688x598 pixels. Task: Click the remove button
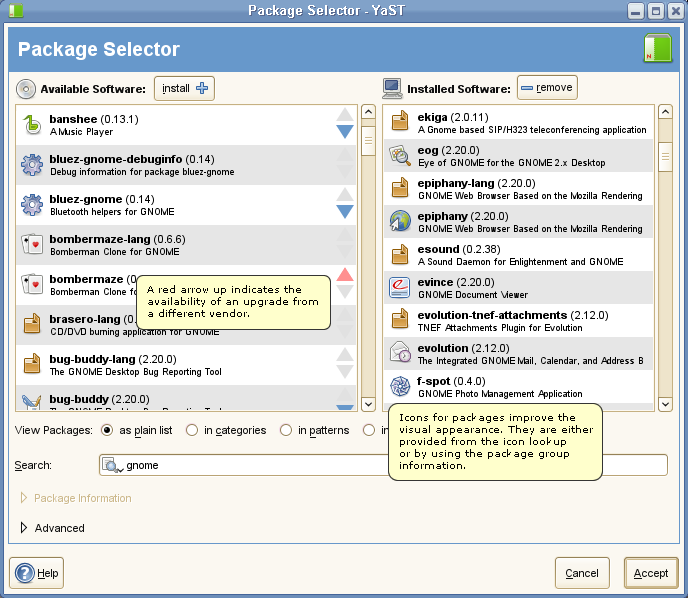pos(547,88)
